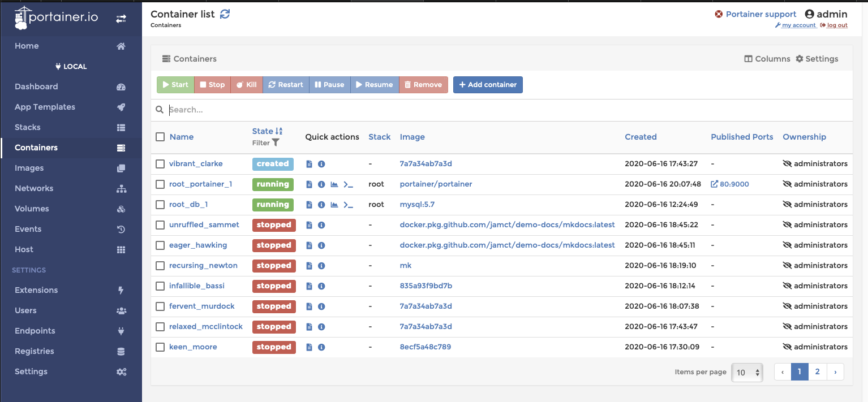Open table Settings menu
The height and width of the screenshot is (402, 868).
(817, 59)
